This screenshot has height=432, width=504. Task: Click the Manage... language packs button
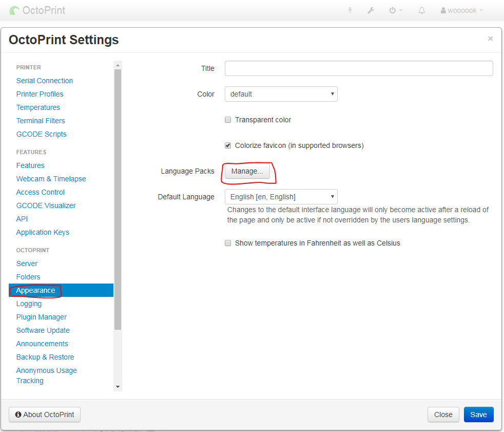pyautogui.click(x=247, y=172)
